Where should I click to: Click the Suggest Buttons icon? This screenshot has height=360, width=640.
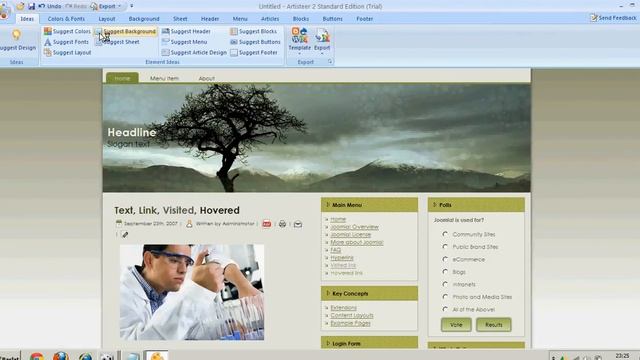click(x=233, y=42)
